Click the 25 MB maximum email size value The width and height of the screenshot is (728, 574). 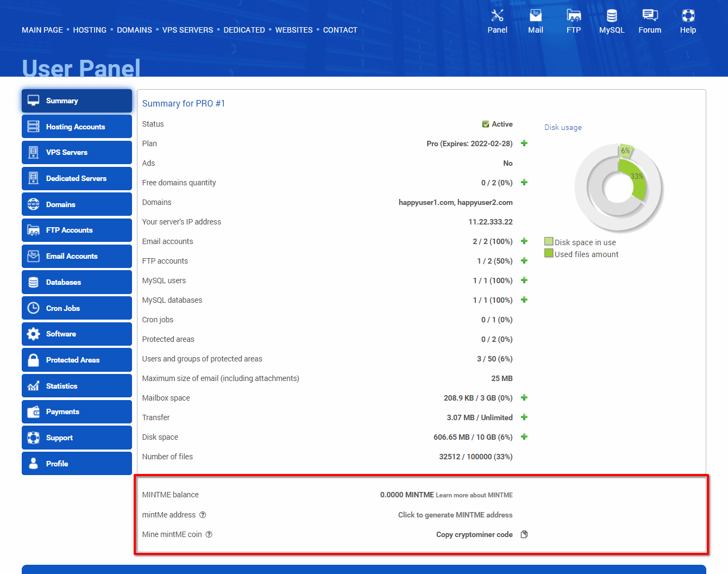502,378
